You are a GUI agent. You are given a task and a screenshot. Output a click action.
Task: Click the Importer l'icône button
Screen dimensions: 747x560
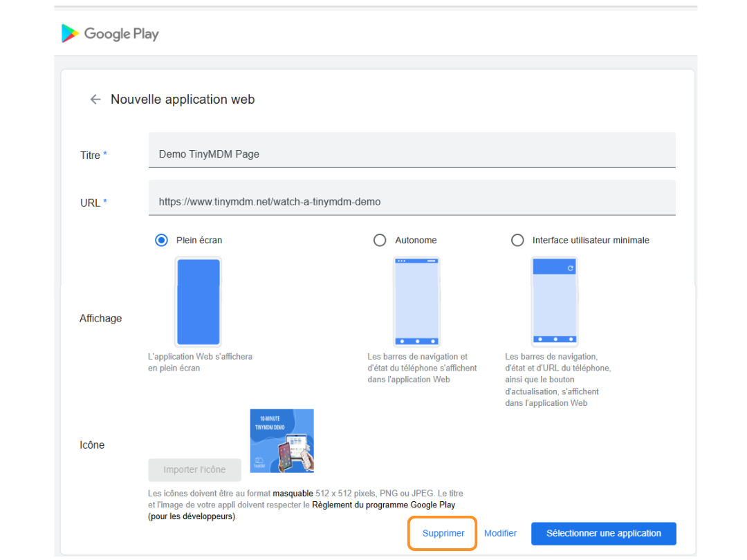194,470
